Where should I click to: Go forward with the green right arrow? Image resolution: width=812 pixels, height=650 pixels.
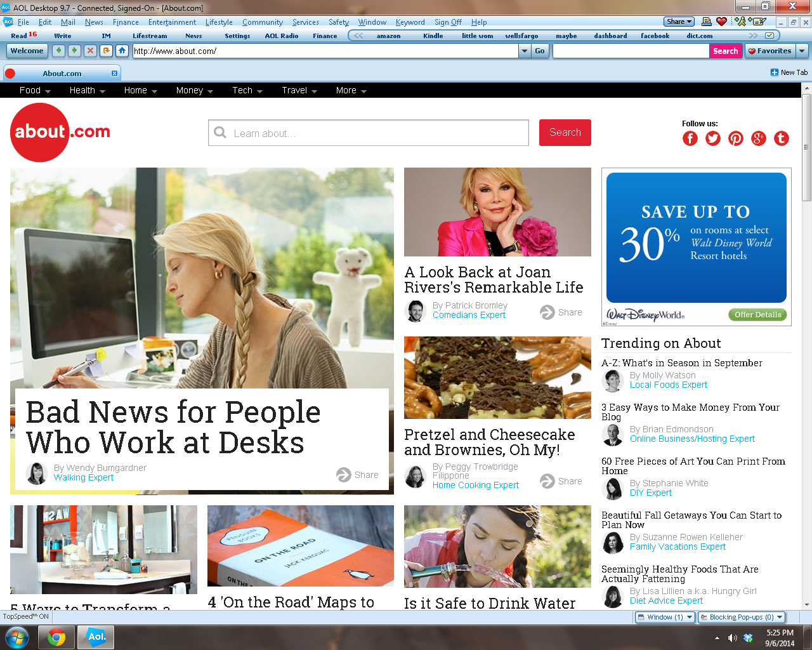(74, 51)
